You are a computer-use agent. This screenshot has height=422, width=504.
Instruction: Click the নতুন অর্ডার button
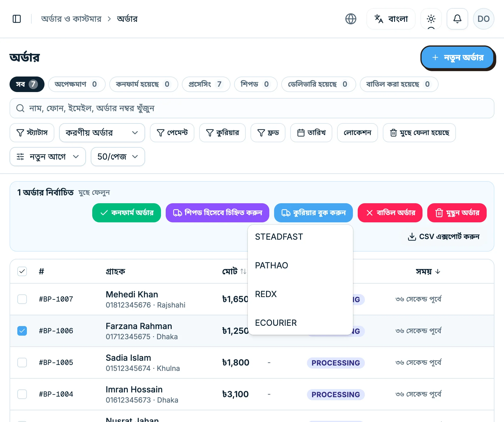pyautogui.click(x=457, y=57)
